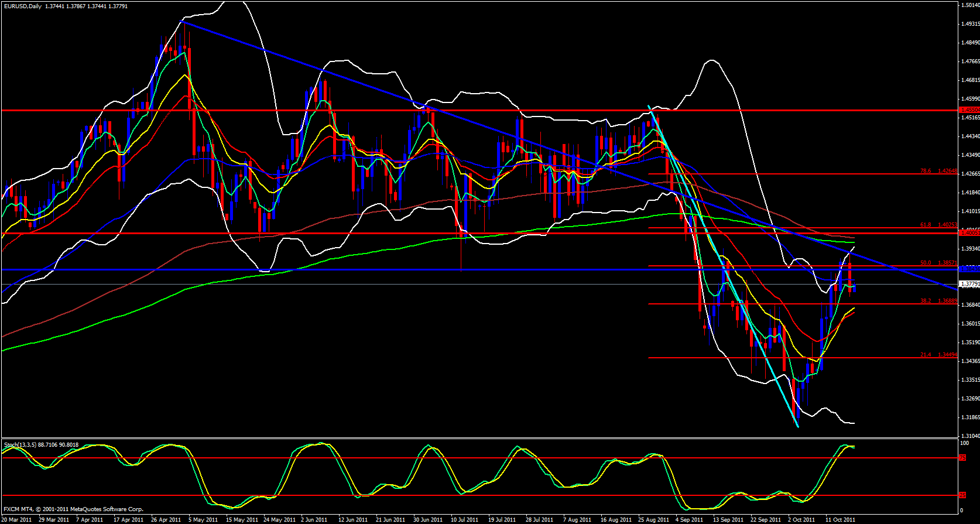Click the red 1.4550 price tag
980x524 pixels.
point(969,110)
